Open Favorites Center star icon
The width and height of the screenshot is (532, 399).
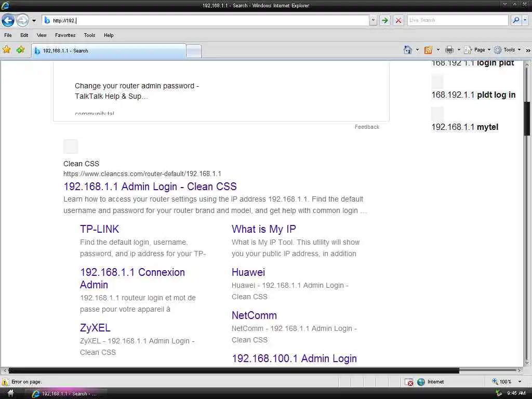pos(6,50)
